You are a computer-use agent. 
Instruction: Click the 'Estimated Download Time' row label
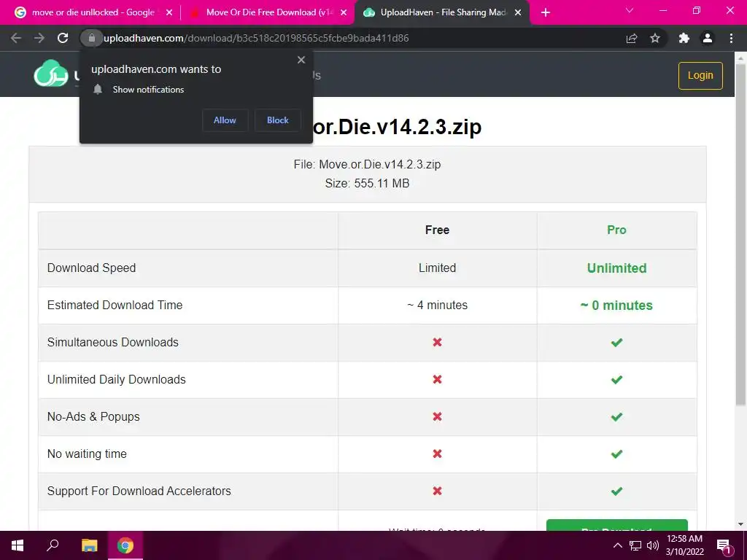click(x=115, y=306)
